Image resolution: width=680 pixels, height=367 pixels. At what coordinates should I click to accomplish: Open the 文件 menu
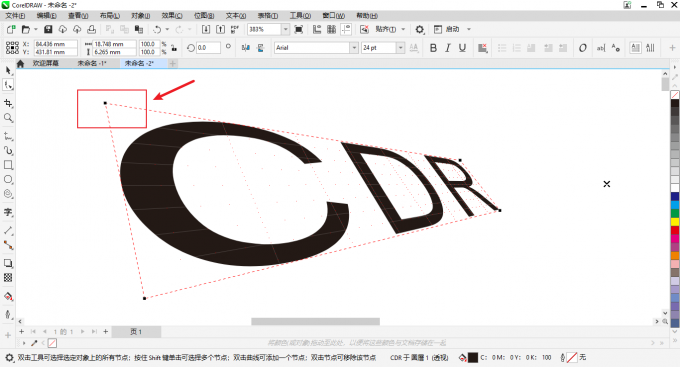tap(15, 16)
